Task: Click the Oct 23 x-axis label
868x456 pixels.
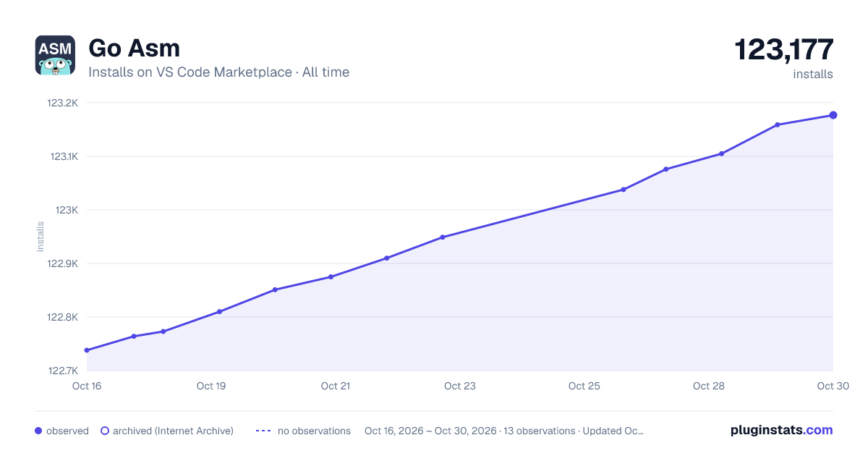Action: point(460,386)
